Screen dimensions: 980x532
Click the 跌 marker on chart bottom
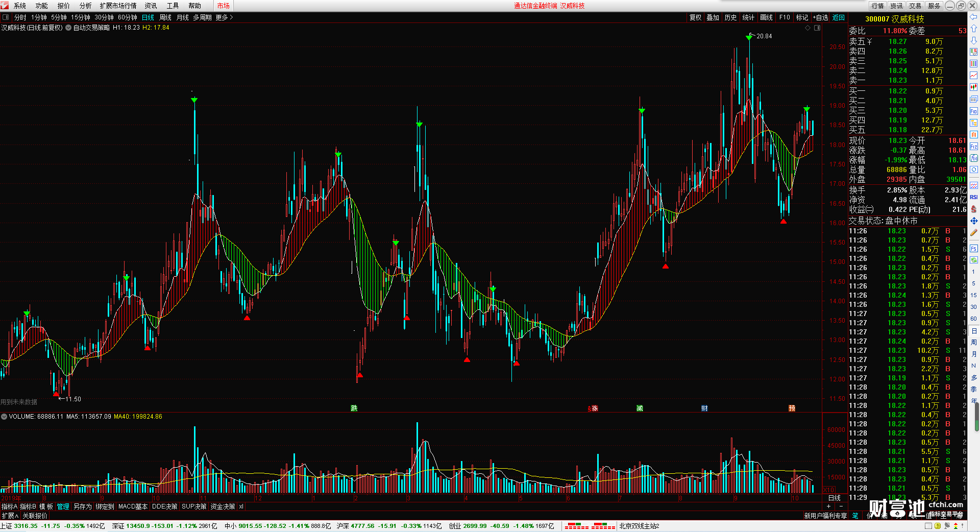[x=354, y=408]
